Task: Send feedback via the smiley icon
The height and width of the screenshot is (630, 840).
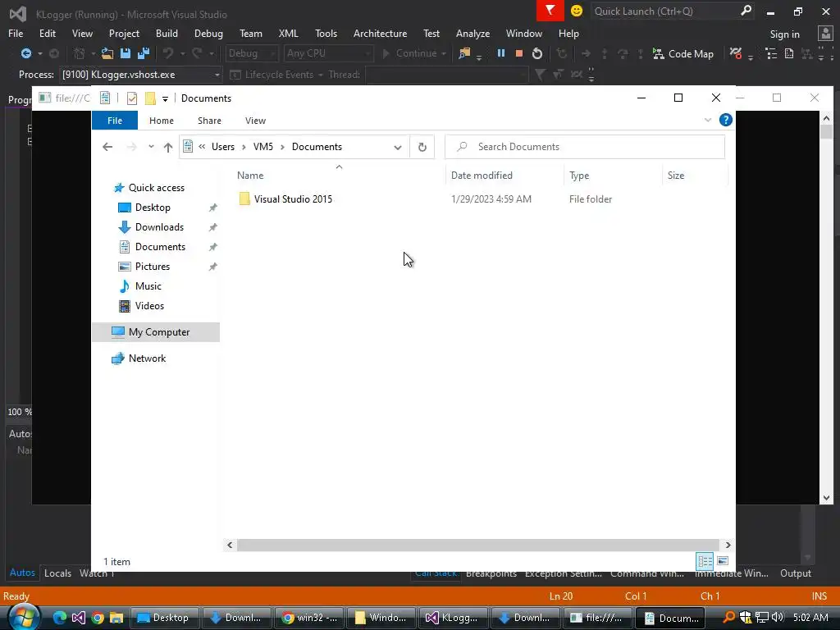Action: pos(577,11)
